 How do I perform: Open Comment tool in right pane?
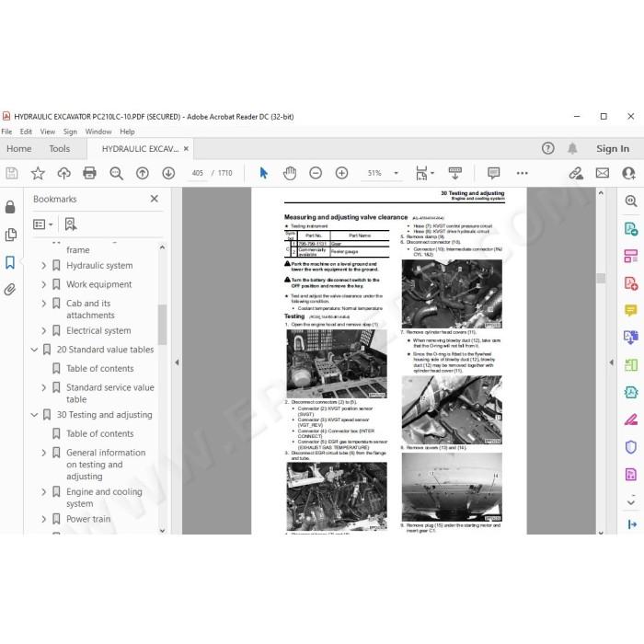tap(631, 310)
